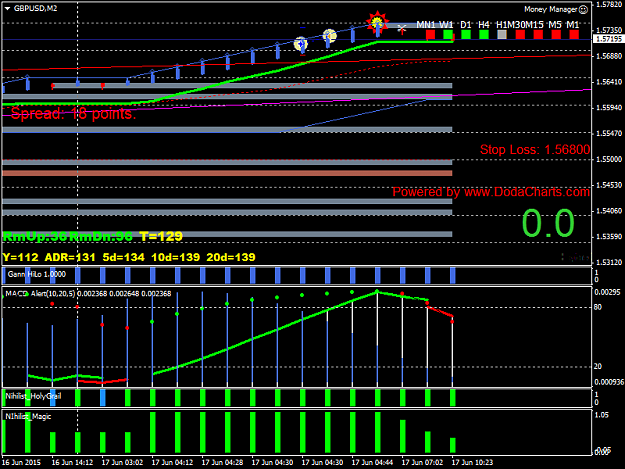Click the Gann HiLo 1.0000 indicator label
The width and height of the screenshot is (625, 469).
click(x=37, y=275)
